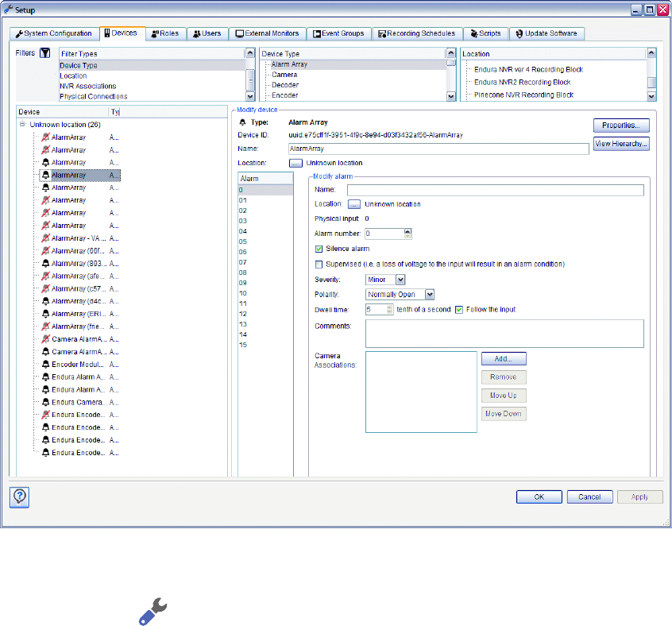Click the AlarmArray (ERI device bell icon
The image size is (672, 626).
coord(46,314)
